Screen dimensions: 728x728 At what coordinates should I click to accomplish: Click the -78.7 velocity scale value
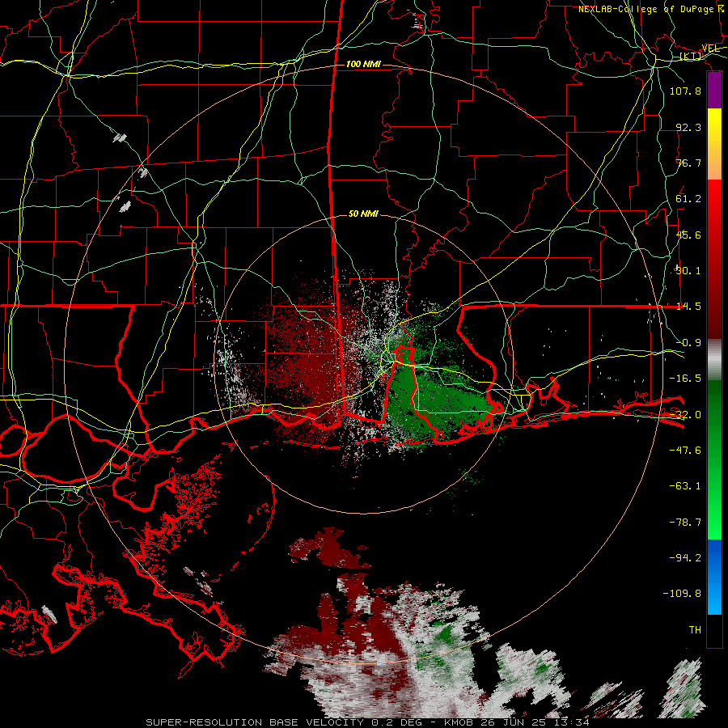coord(685,523)
